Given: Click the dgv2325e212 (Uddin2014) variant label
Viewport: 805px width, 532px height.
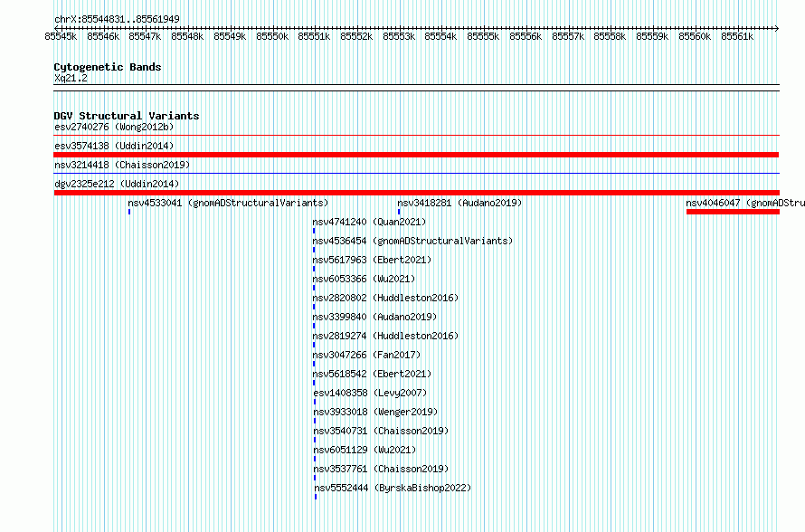Looking at the screenshot, I should [117, 184].
